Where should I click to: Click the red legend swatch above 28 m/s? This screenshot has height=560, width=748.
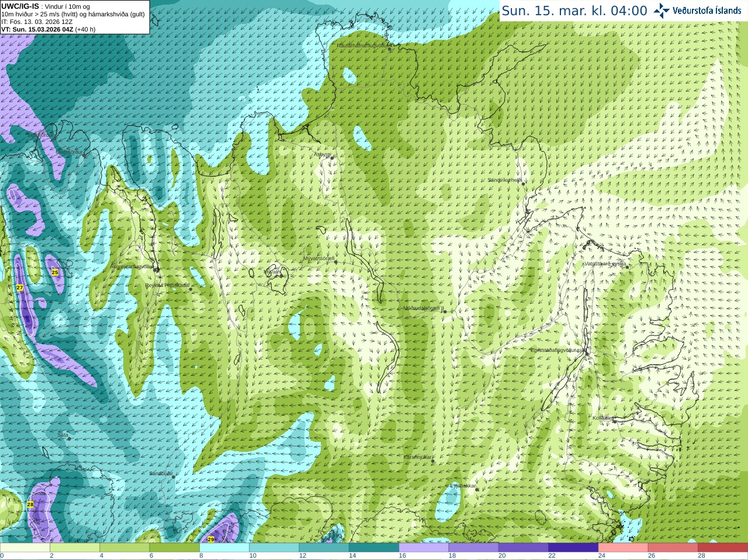click(723, 548)
